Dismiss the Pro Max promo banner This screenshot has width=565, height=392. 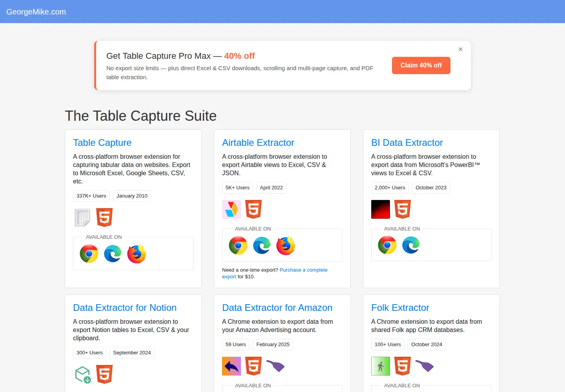pyautogui.click(x=461, y=49)
